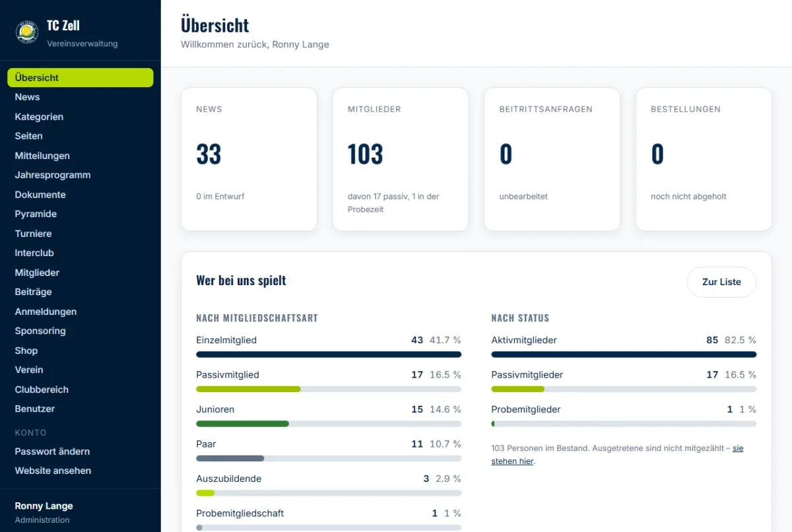The height and width of the screenshot is (532, 792).
Task: Click Passwort ändern link
Action: (80, 451)
